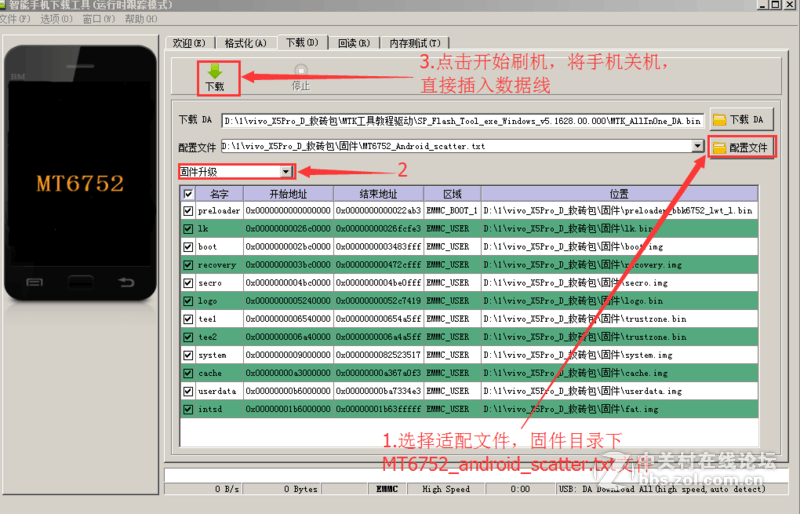
Task: Click the Stop (停止) icon
Action: (301, 70)
